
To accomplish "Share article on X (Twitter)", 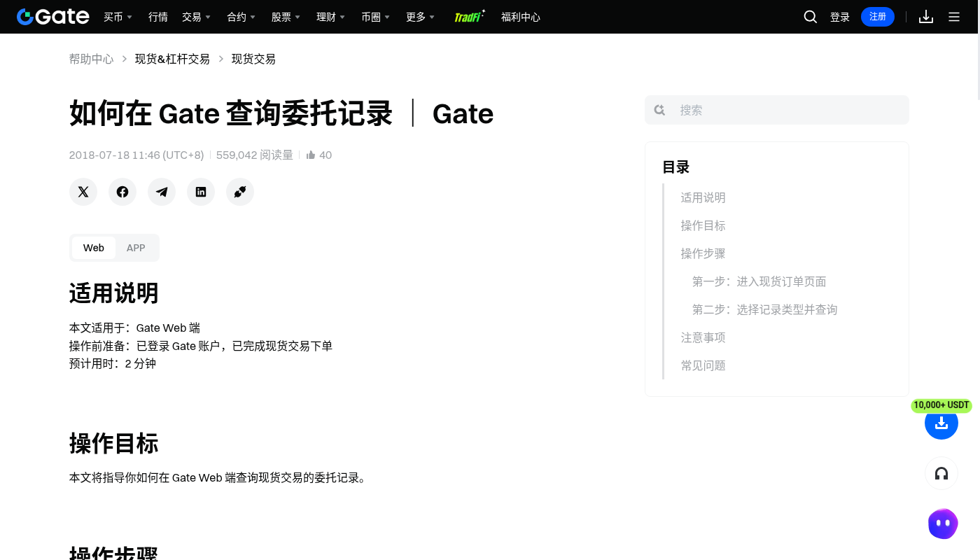I will tap(83, 192).
